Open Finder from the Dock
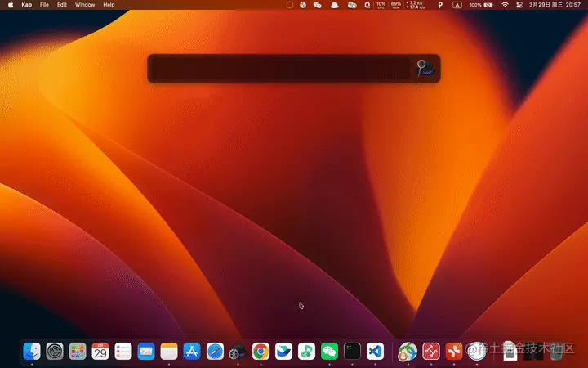 pos(32,352)
